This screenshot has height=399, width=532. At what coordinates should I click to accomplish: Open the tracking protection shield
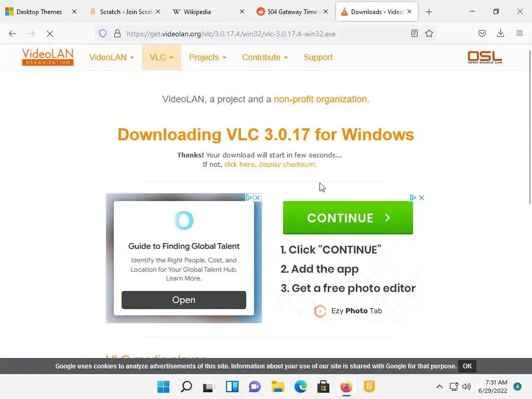tap(103, 34)
